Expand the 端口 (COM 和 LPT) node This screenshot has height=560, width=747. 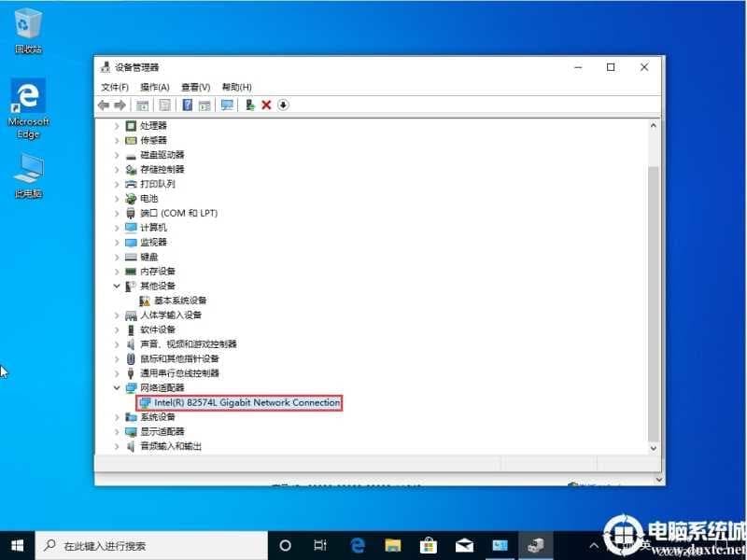[117, 214]
